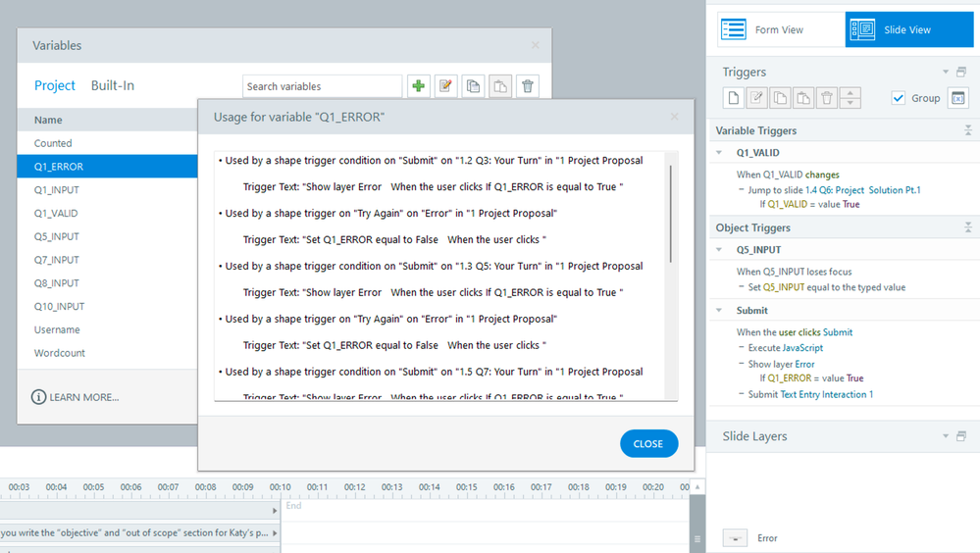
Task: Edit the selected trigger in Triggers panel
Action: (x=757, y=98)
